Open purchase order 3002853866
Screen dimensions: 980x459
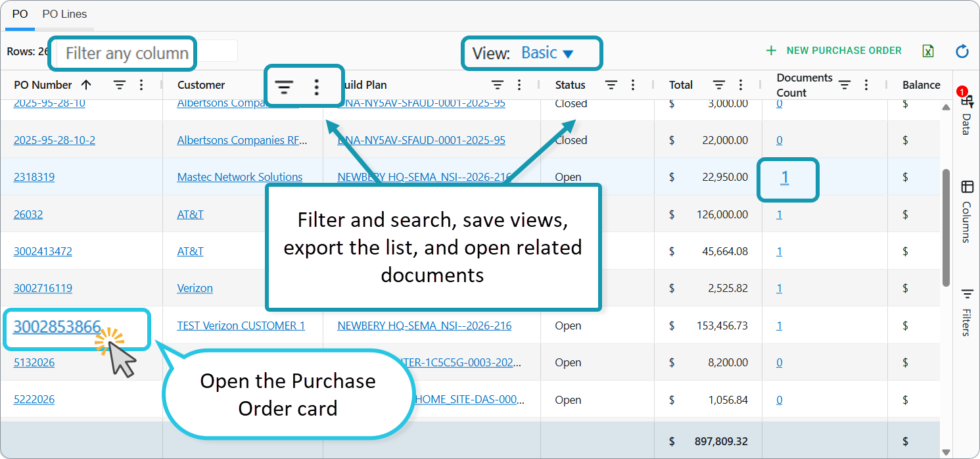(57, 326)
